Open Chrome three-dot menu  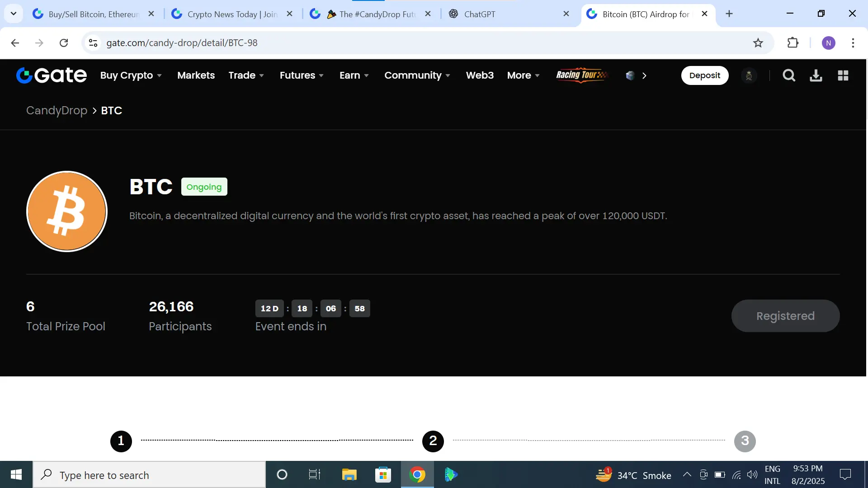853,43
